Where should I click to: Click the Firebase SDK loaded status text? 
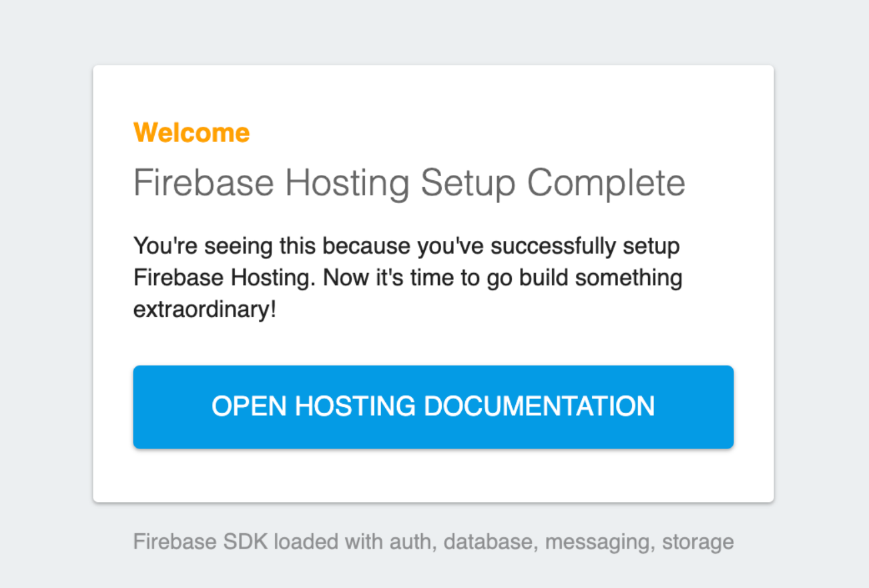[x=434, y=541]
